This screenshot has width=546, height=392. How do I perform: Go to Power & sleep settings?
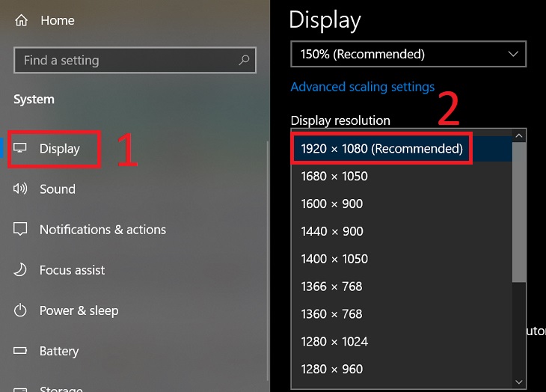(x=79, y=310)
